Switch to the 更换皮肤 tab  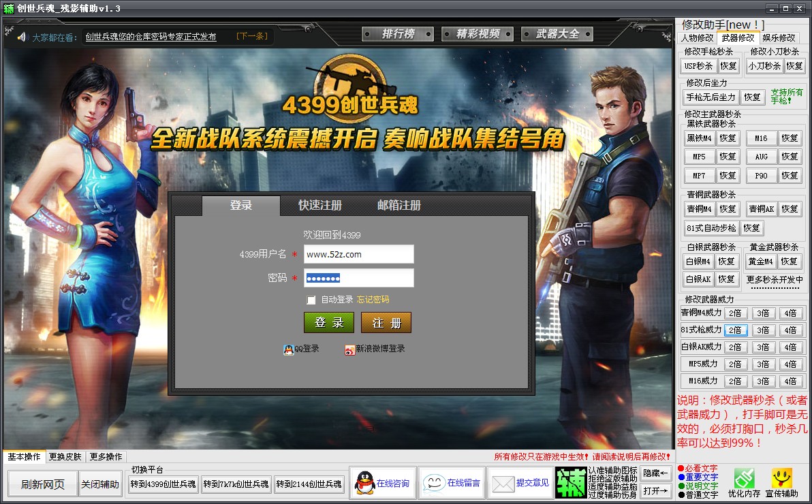pyautogui.click(x=65, y=456)
